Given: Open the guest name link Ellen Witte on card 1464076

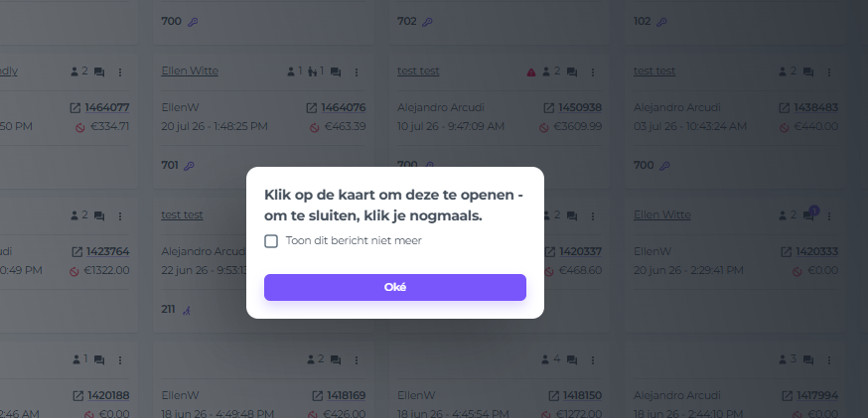Looking at the screenshot, I should click(x=190, y=70).
